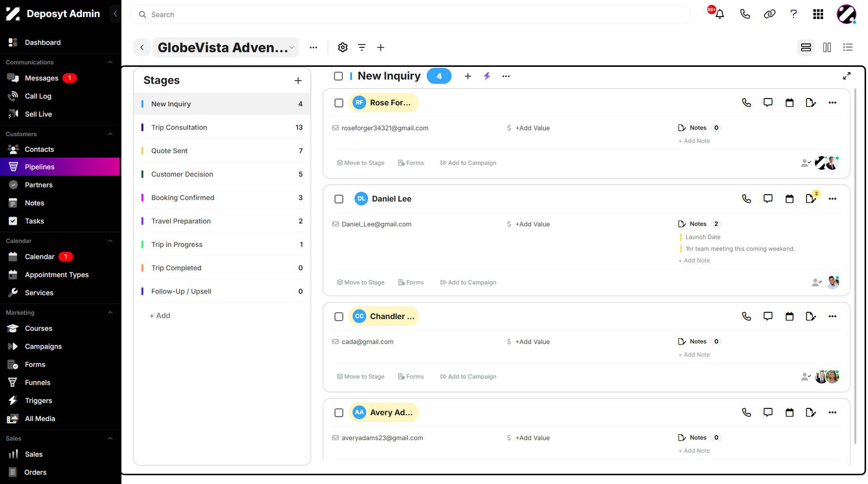
Task: Check the Chandler card checkbox
Action: point(339,317)
